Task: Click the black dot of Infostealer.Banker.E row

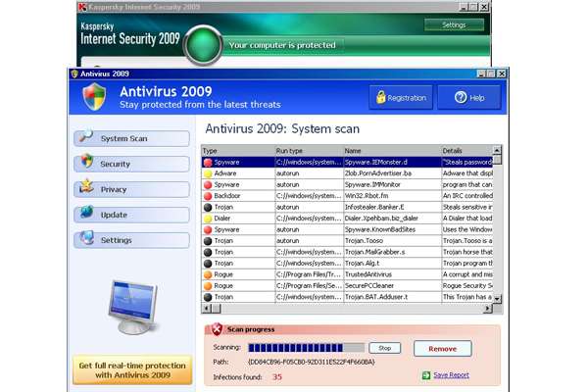Action: click(x=208, y=207)
